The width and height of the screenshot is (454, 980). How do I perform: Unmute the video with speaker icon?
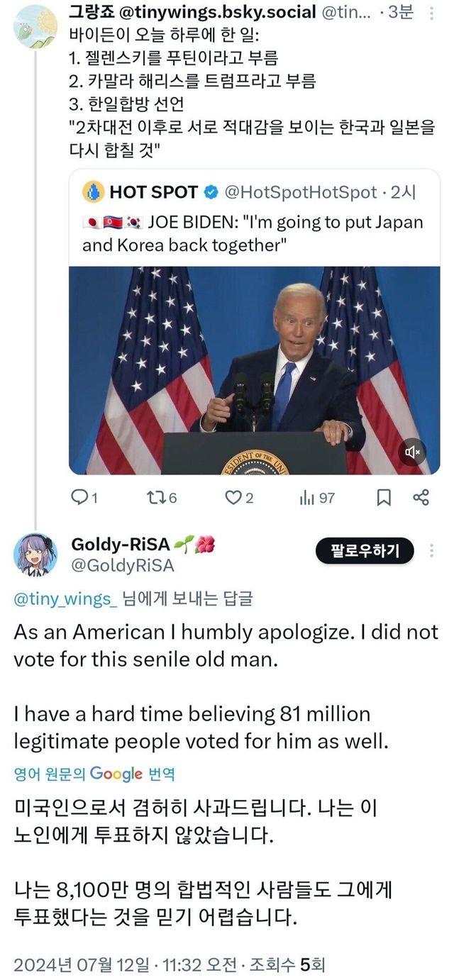click(413, 452)
